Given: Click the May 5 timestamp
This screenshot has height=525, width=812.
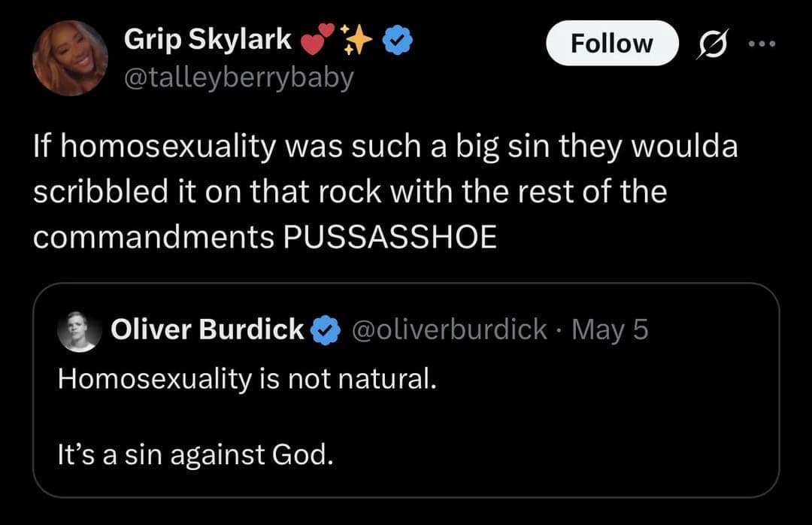Looking at the screenshot, I should (x=610, y=329).
